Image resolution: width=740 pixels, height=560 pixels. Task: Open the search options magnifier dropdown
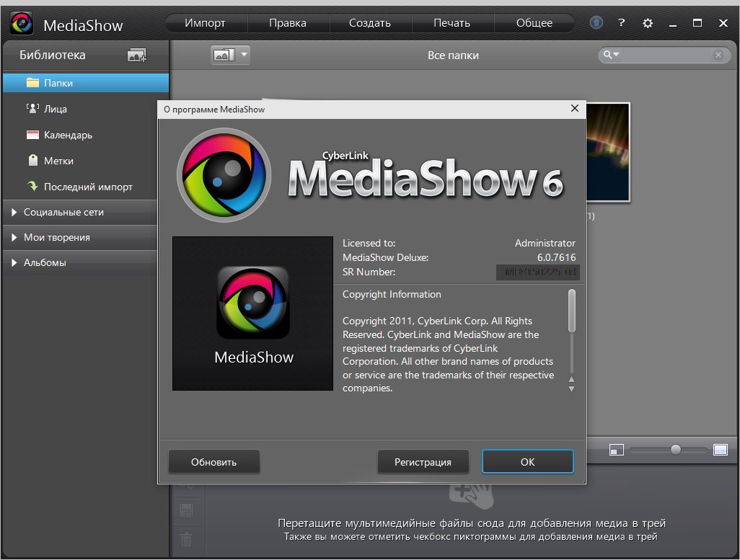pyautogui.click(x=611, y=55)
